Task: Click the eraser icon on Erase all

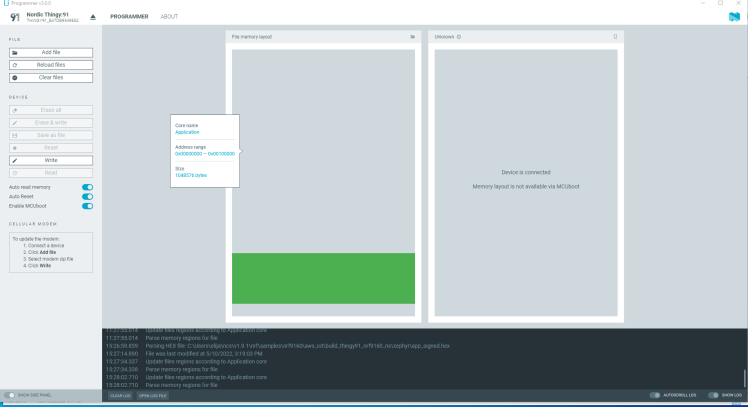Action: click(15, 110)
